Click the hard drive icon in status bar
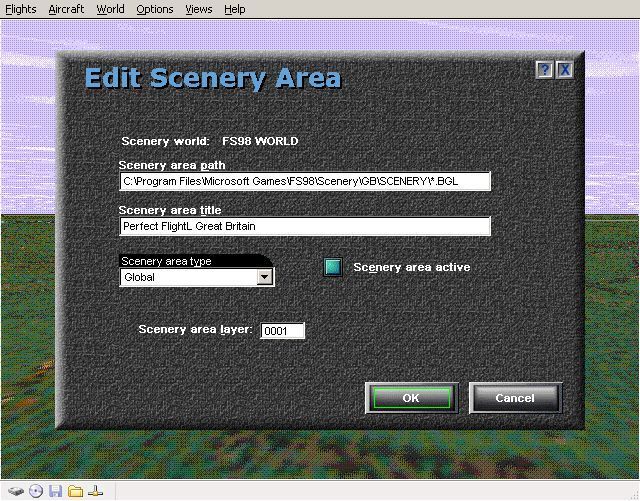 16,491
